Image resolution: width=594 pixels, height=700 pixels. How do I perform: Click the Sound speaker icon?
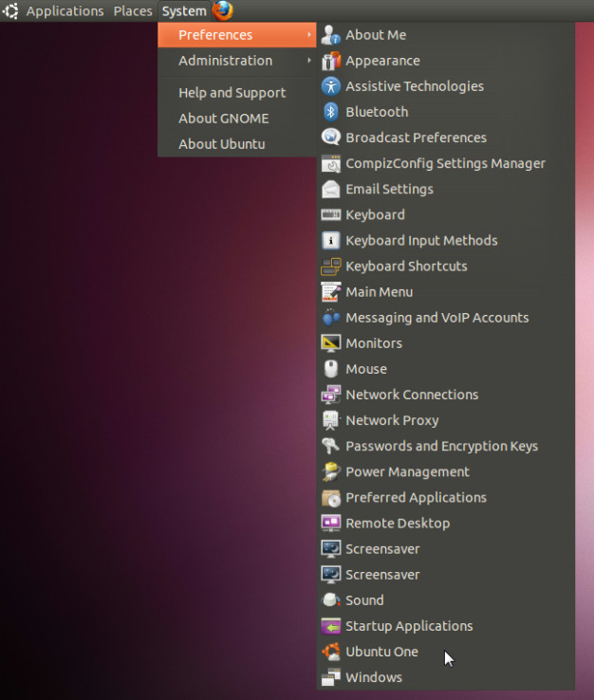click(x=331, y=600)
